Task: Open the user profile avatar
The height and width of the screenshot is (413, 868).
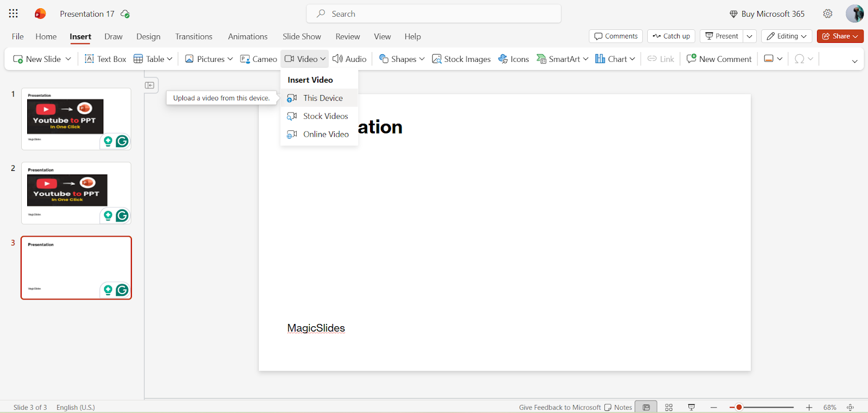Action: [x=854, y=14]
